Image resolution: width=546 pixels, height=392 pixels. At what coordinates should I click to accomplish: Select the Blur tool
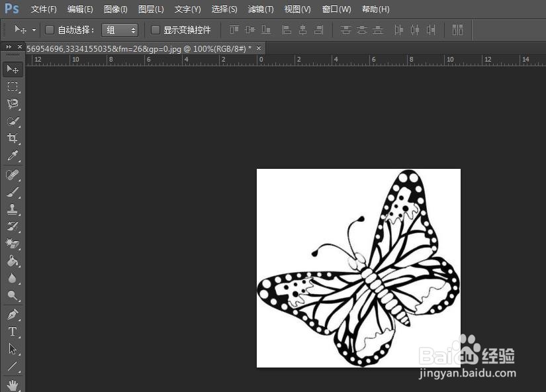pyautogui.click(x=13, y=278)
